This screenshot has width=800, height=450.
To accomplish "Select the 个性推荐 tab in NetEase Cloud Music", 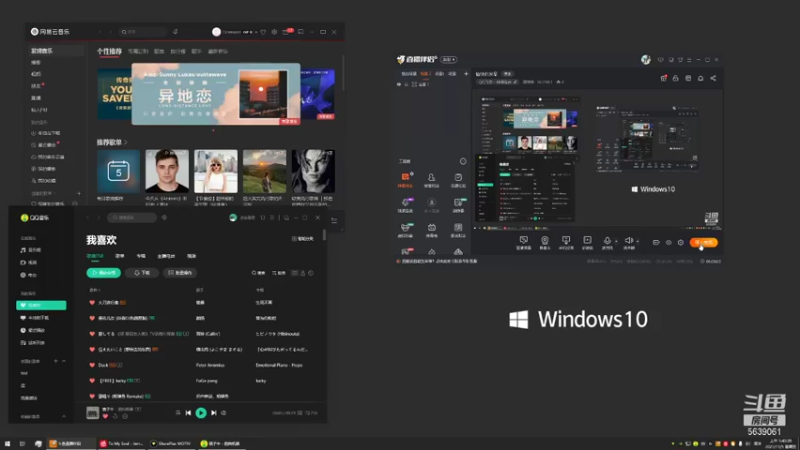I will pos(109,52).
